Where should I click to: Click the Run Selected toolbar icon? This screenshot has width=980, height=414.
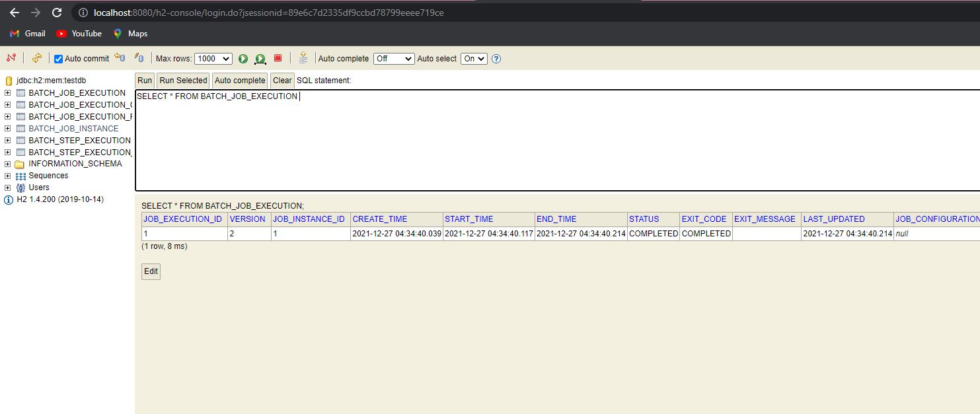[260, 59]
